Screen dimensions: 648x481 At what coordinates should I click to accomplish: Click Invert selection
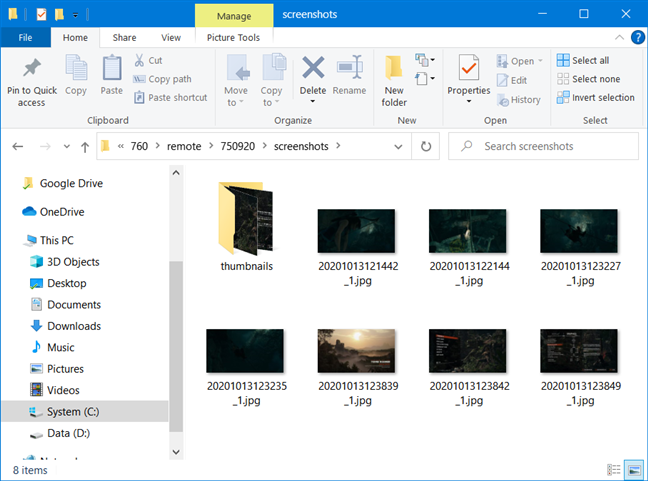click(x=596, y=98)
